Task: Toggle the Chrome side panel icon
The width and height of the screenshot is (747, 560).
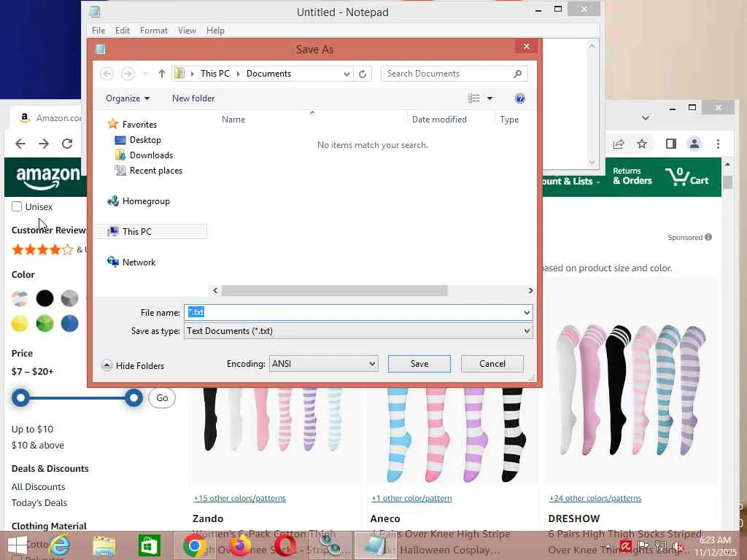Action: click(x=671, y=144)
